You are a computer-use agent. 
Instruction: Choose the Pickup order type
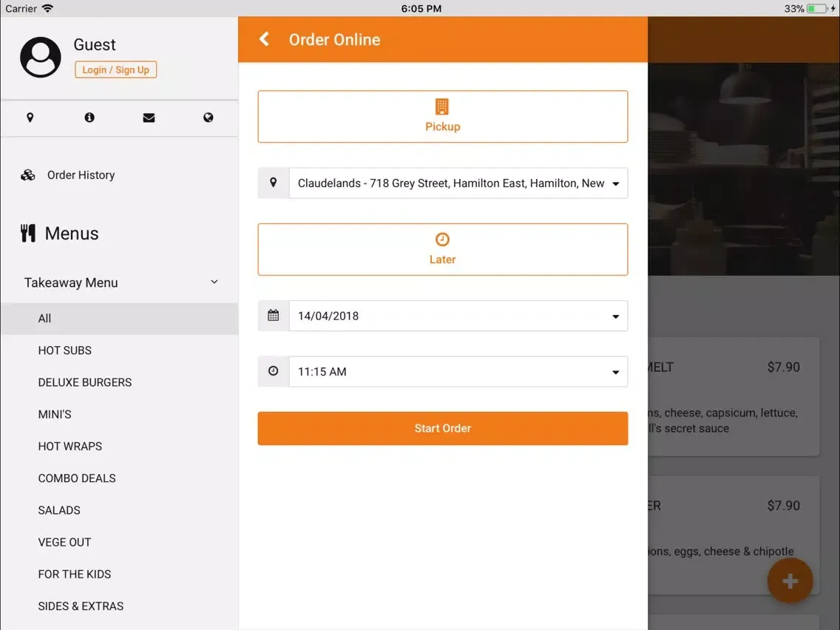[442, 117]
